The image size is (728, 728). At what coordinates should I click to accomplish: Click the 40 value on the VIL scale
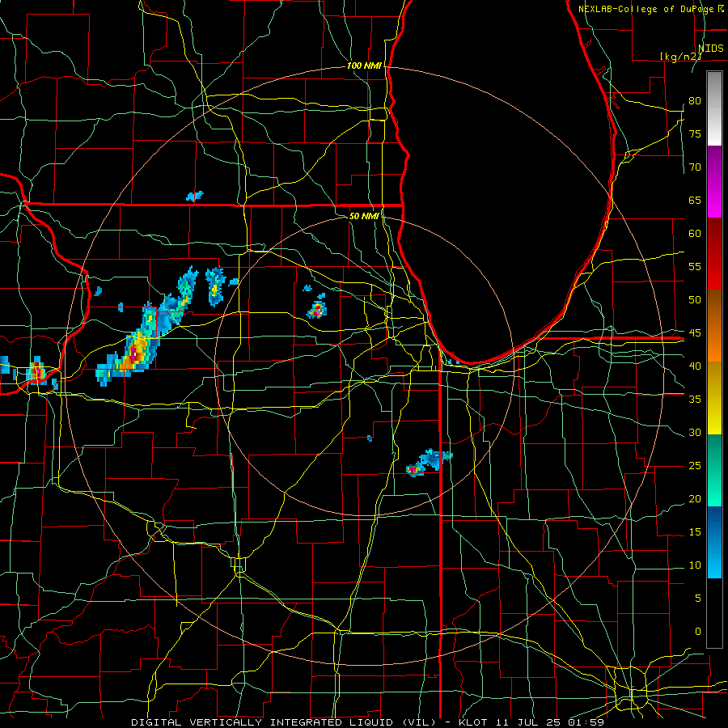[x=695, y=366]
